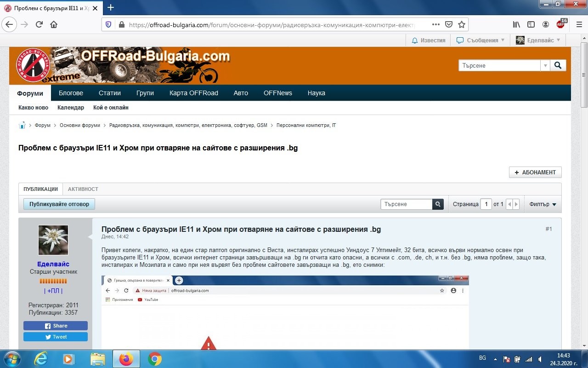The image size is (588, 368).
Task: Click the power plug tray icon
Action: [x=518, y=359]
